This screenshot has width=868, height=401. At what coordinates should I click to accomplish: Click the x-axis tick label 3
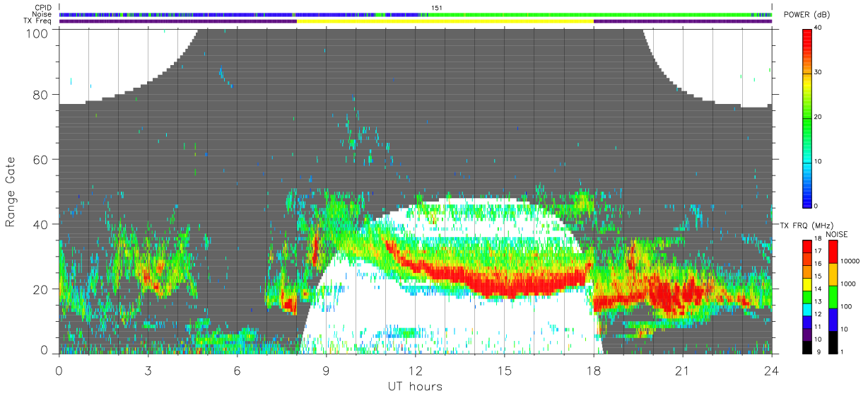(148, 370)
